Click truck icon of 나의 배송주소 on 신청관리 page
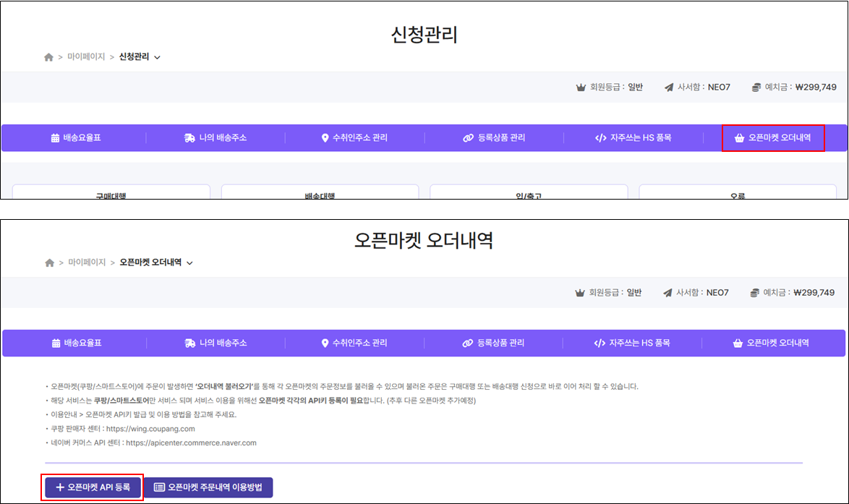Screen dimensions: 849x504 [x=189, y=138]
